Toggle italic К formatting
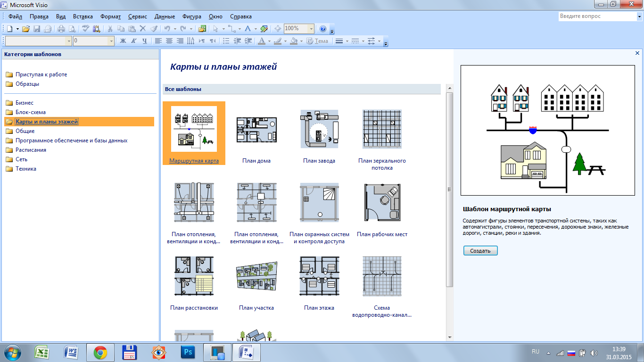The image size is (644, 362). click(134, 41)
